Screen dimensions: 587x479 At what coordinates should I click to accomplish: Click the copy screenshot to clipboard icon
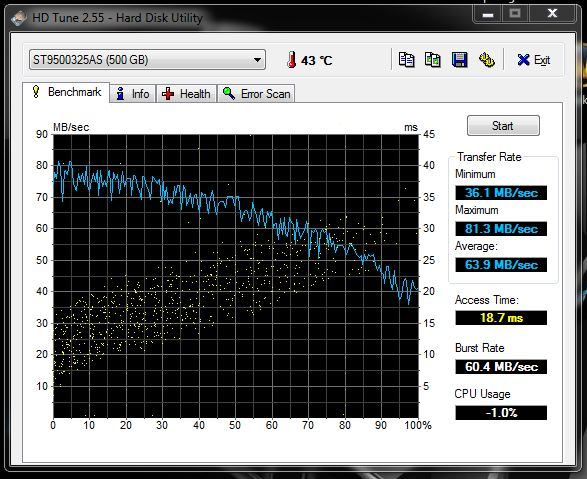click(433, 60)
